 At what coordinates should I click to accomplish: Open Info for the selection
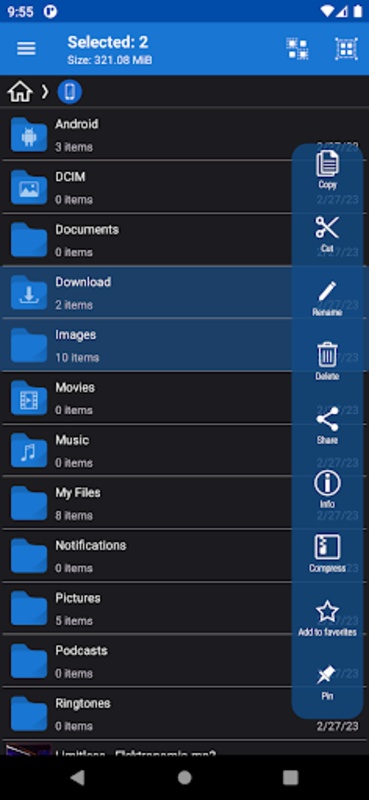pyautogui.click(x=327, y=489)
